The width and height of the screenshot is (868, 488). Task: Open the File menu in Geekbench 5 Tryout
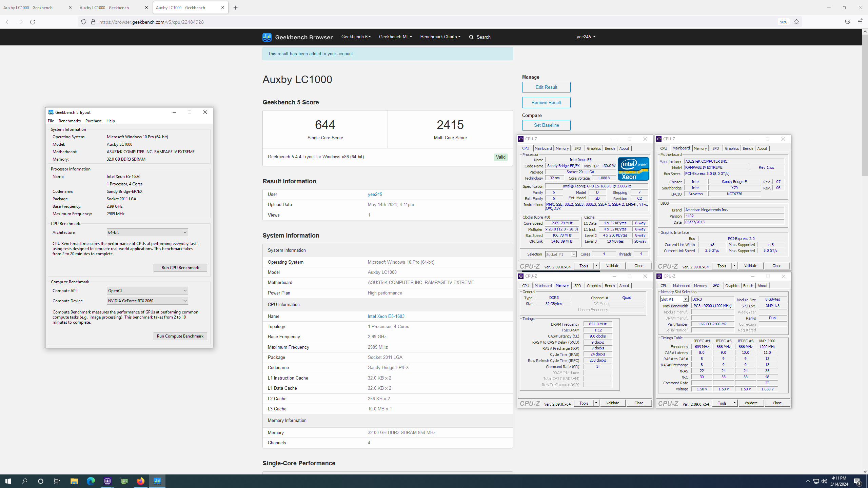tap(51, 121)
